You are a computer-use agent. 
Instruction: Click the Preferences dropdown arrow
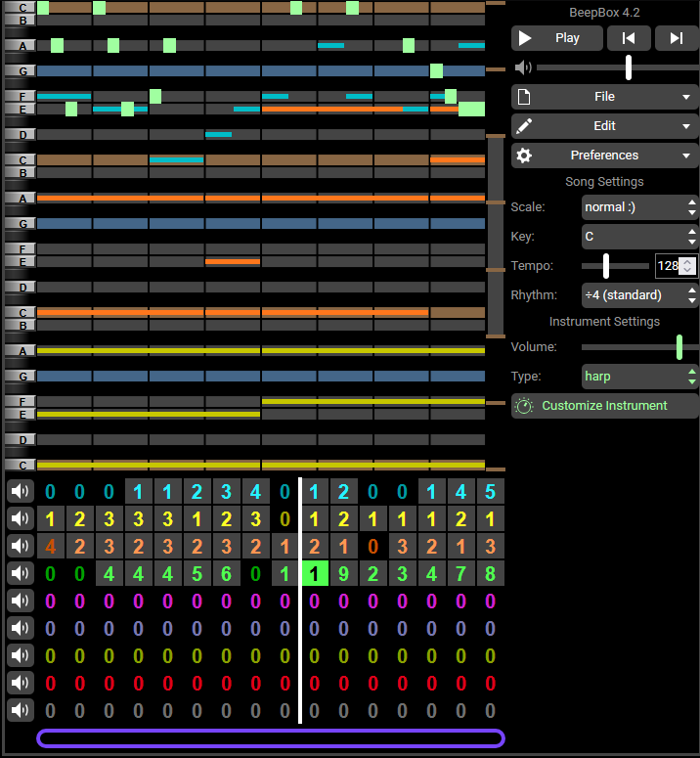click(686, 156)
